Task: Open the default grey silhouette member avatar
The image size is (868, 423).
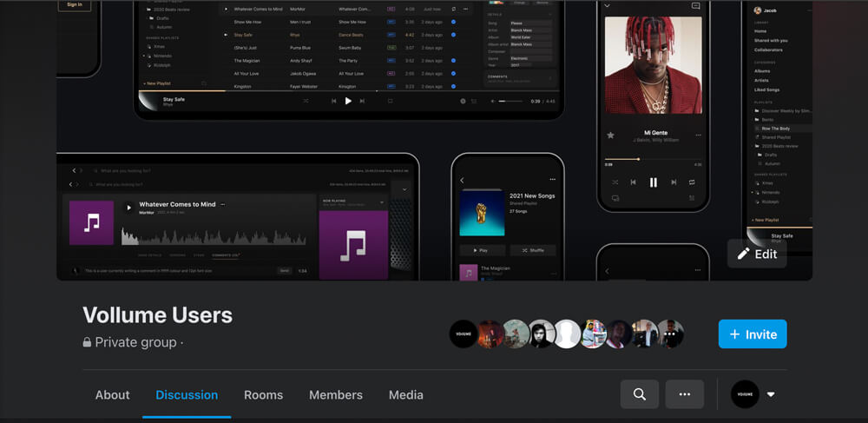Action: pos(568,334)
